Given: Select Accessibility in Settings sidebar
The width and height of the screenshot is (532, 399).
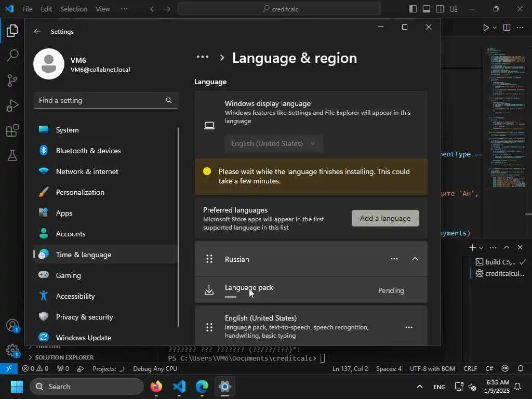Looking at the screenshot, I should point(106,296).
